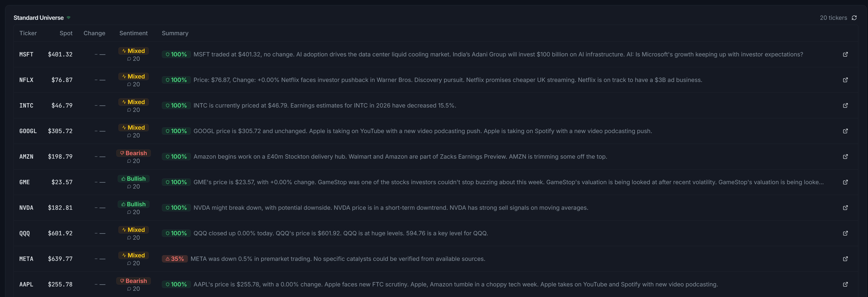Click the warning triangle in META's 35% badge

pyautogui.click(x=168, y=259)
